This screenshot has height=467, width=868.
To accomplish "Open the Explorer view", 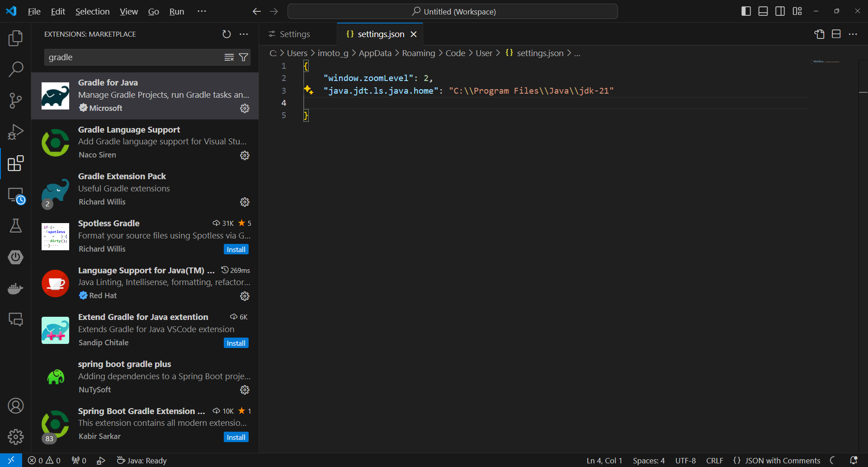I will (15, 38).
